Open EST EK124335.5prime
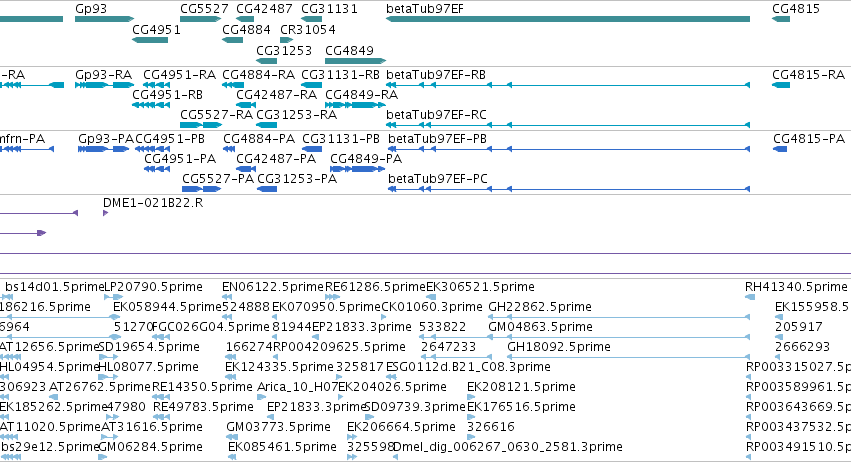 (x=230, y=377)
